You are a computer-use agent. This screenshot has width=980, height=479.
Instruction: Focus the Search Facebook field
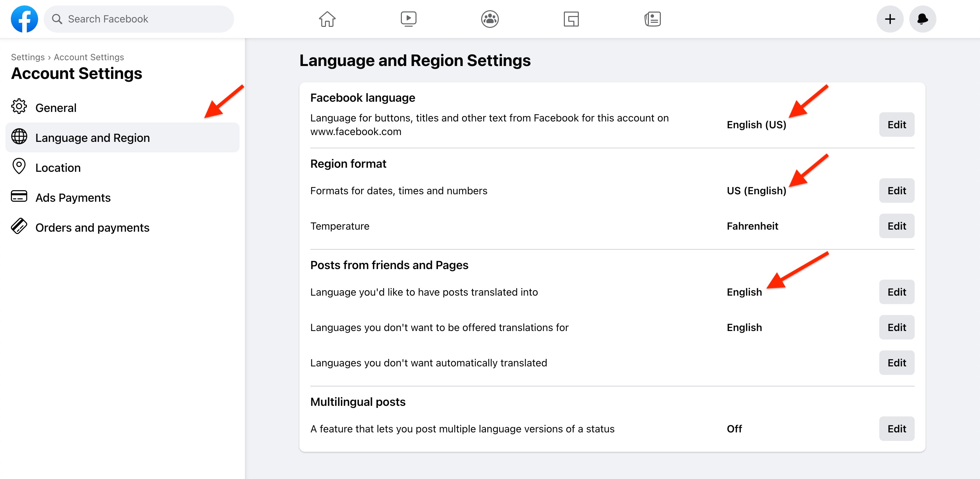[139, 19]
